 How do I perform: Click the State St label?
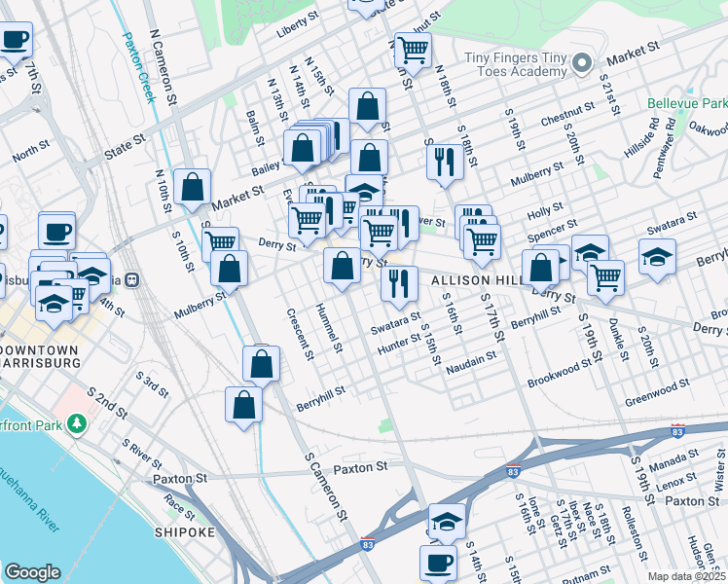(x=125, y=147)
